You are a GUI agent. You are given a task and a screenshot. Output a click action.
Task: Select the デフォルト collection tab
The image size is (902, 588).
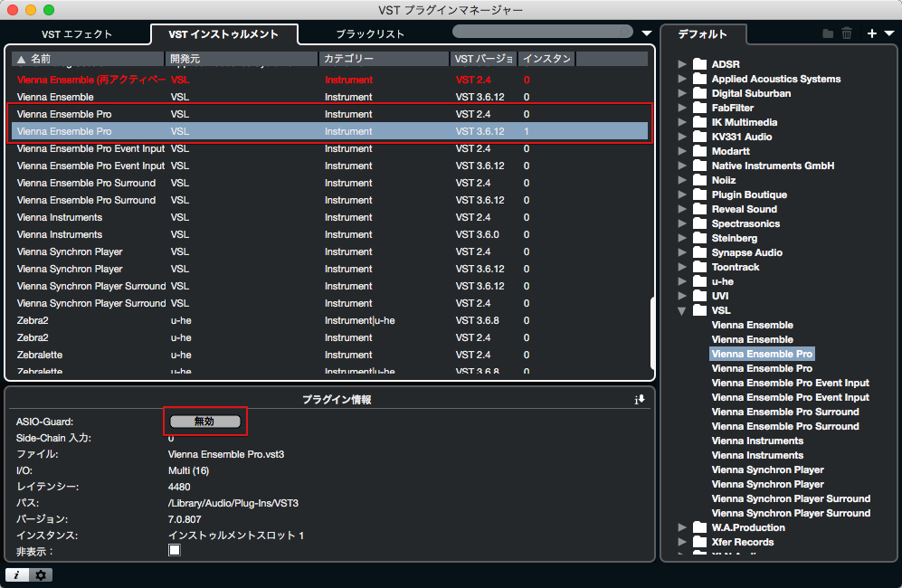click(702, 34)
